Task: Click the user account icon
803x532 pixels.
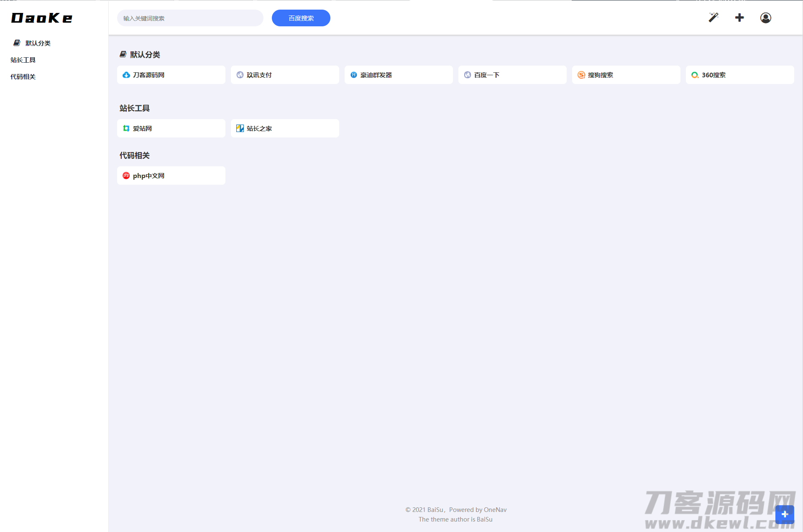Action: (x=766, y=18)
